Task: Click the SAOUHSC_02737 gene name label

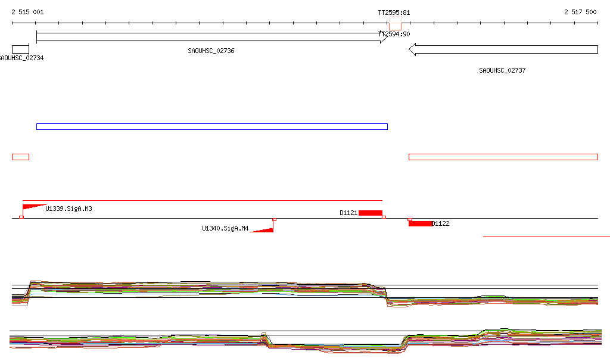Action: tap(502, 70)
